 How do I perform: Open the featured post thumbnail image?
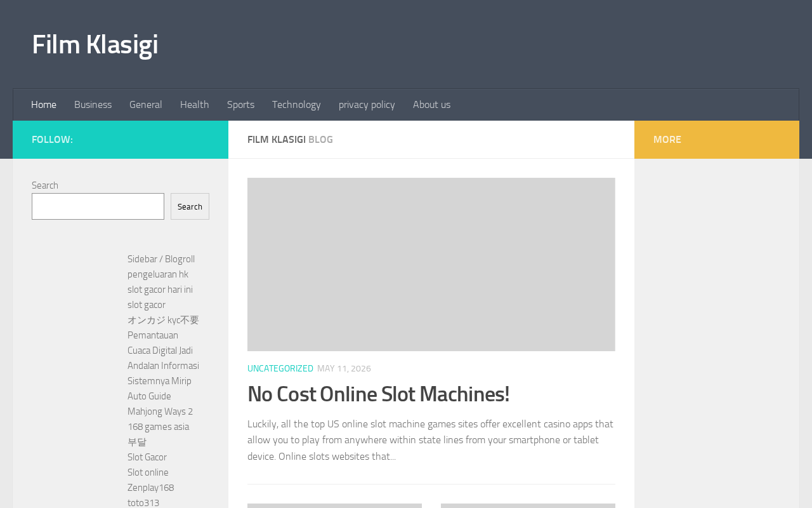pyautogui.click(x=431, y=264)
